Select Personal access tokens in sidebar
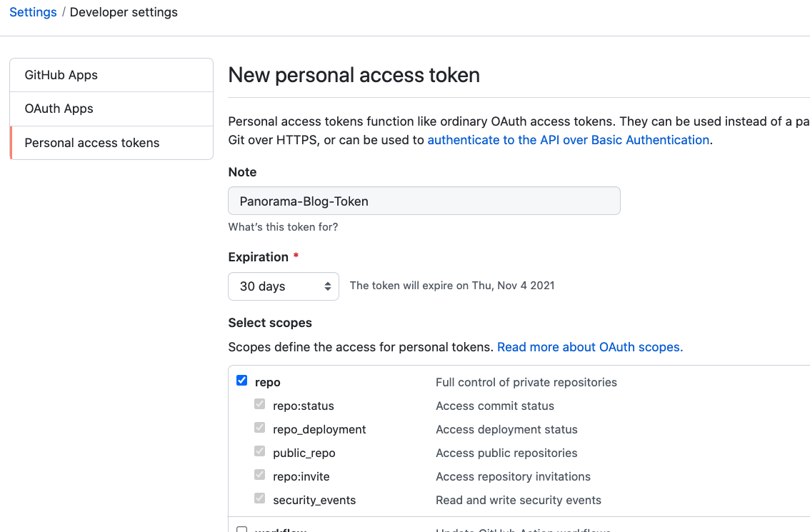 coord(92,143)
